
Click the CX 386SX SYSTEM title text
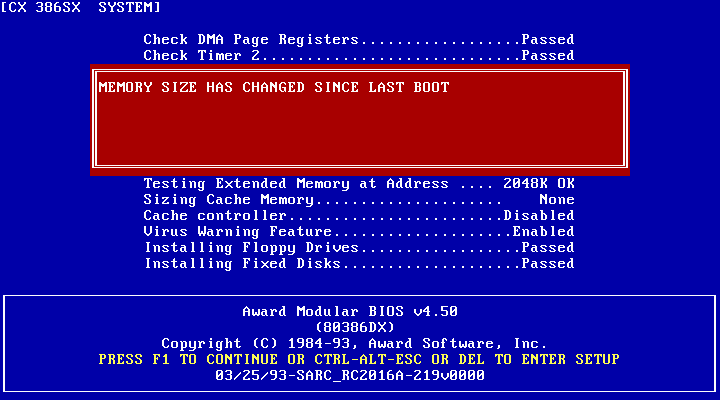click(80, 8)
